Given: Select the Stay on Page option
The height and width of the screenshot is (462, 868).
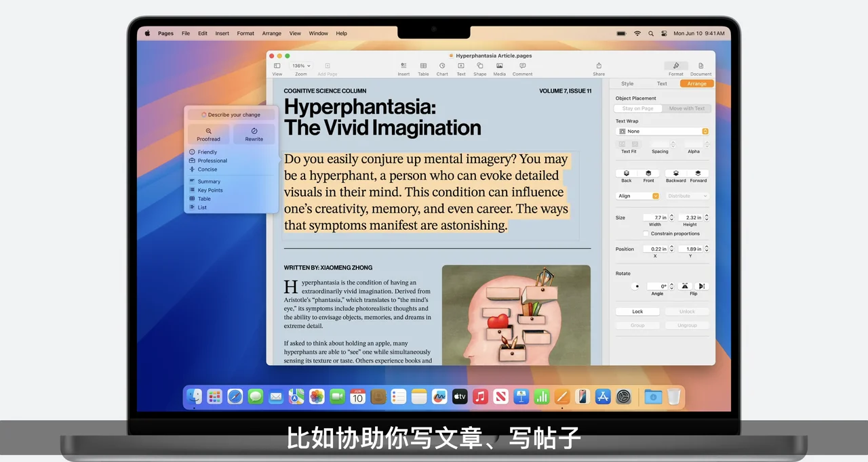Looking at the screenshot, I should [x=637, y=108].
